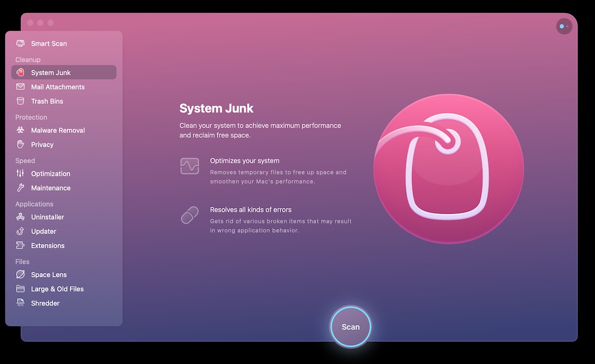Click the Smart Scan monitor icon
The height and width of the screenshot is (364, 595).
click(x=21, y=43)
